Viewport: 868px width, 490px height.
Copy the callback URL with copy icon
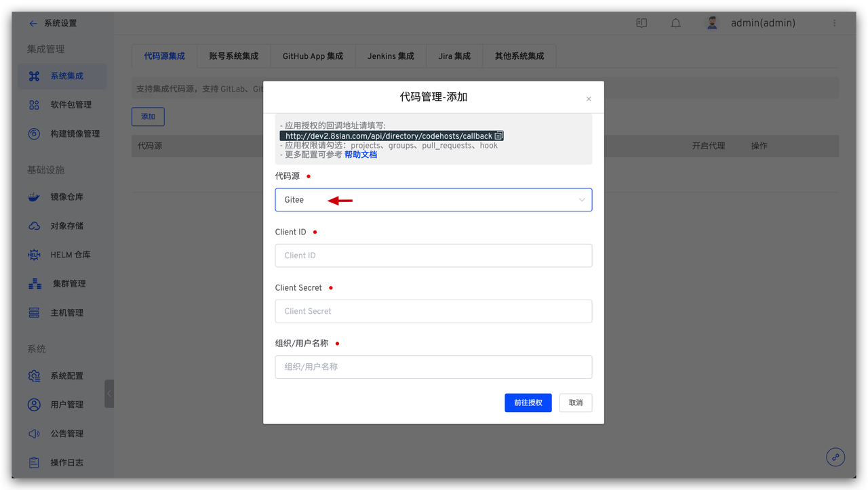[498, 136]
